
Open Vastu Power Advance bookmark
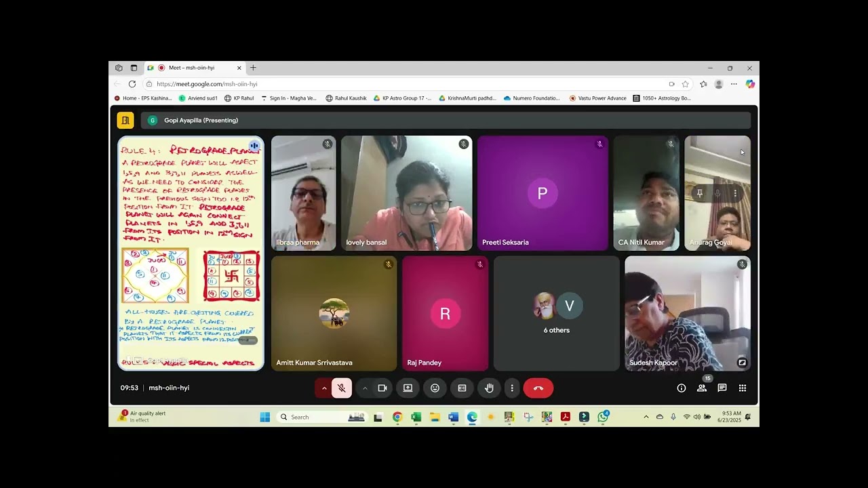pos(597,98)
